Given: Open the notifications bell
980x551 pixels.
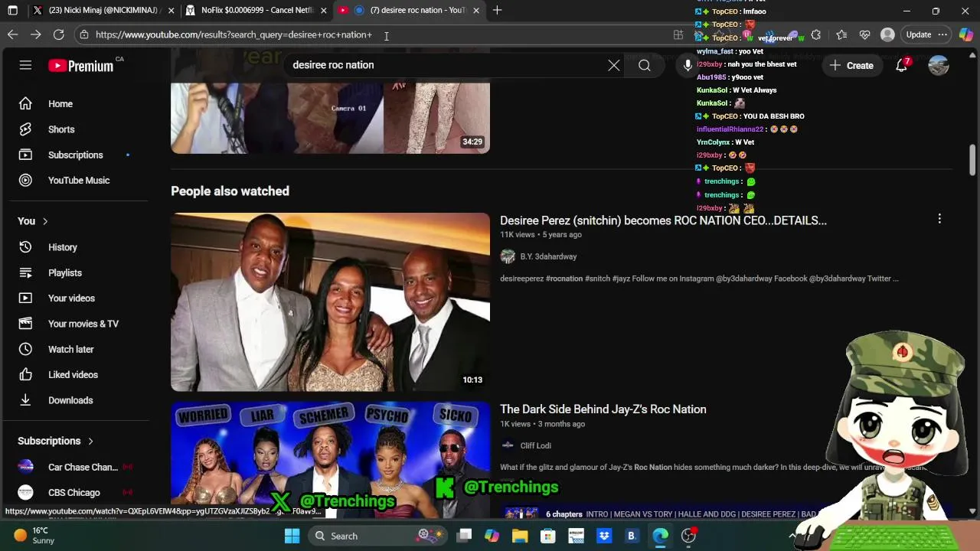Looking at the screenshot, I should (902, 66).
